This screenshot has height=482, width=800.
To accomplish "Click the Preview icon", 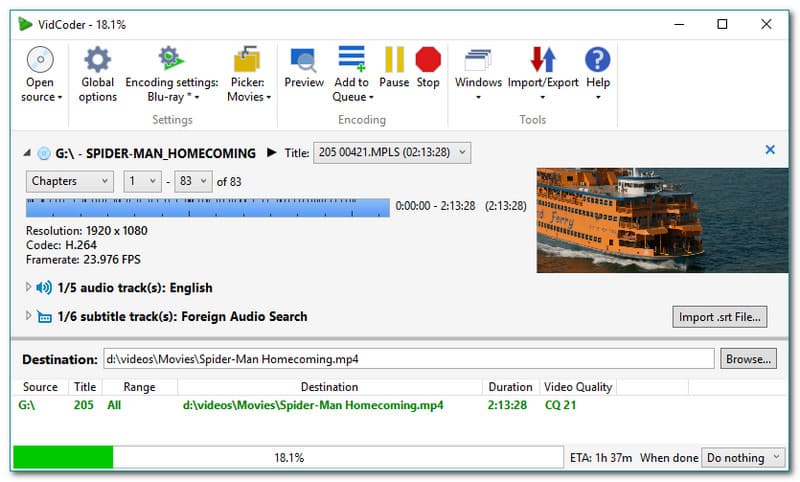I will pos(304,60).
